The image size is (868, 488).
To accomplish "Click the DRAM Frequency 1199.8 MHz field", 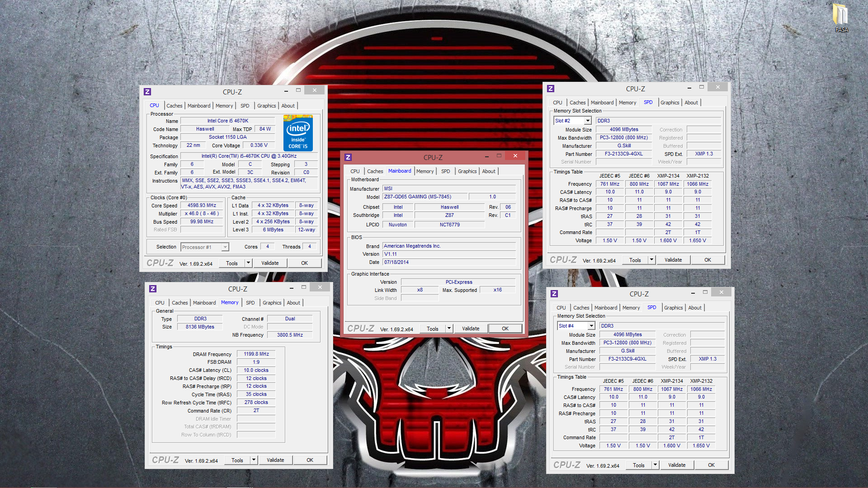I will [x=256, y=354].
